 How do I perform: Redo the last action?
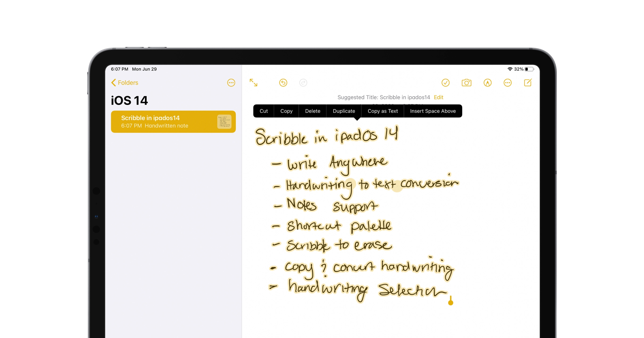[303, 82]
